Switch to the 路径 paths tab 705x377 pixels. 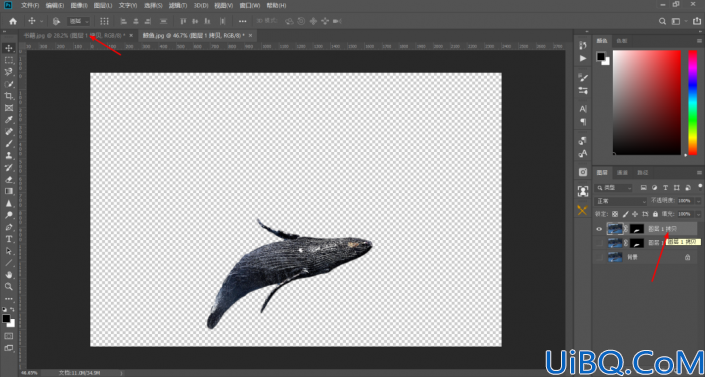[643, 172]
